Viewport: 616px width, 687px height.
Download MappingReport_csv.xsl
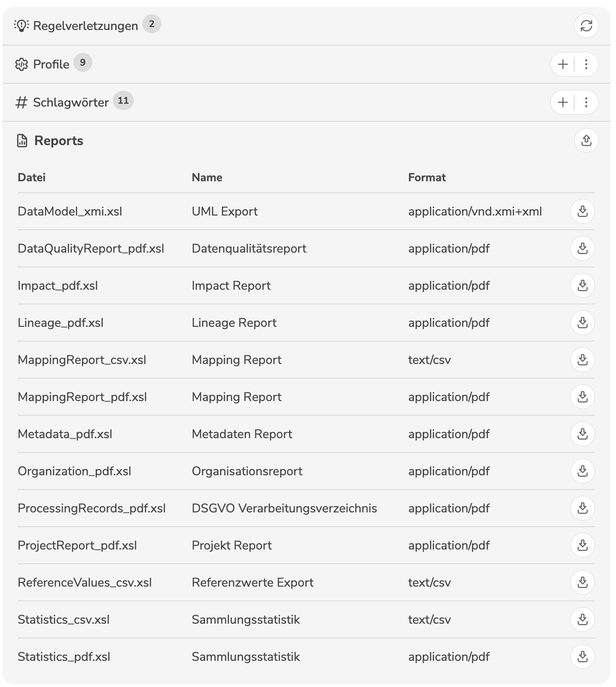[582, 360]
